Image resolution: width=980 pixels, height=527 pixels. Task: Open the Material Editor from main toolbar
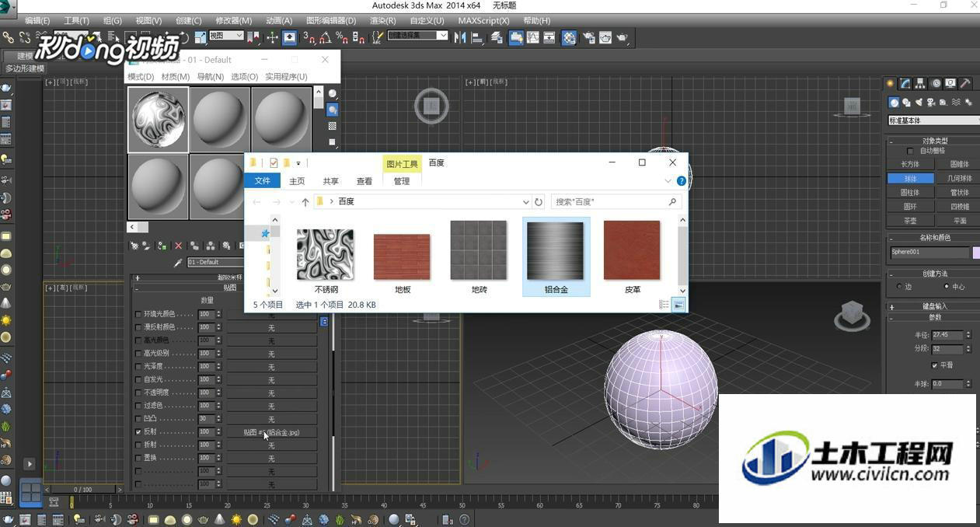(x=570, y=37)
